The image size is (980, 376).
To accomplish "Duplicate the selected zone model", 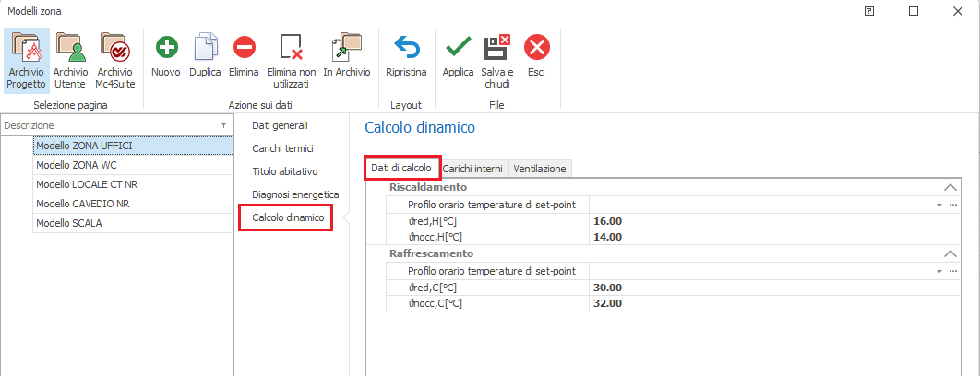I will pos(205,48).
